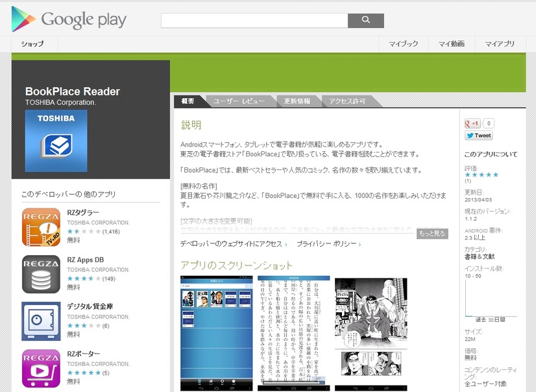This screenshot has width=536, height=392.
Task: Open the RZ Apps DB app icon
Action: point(41,274)
